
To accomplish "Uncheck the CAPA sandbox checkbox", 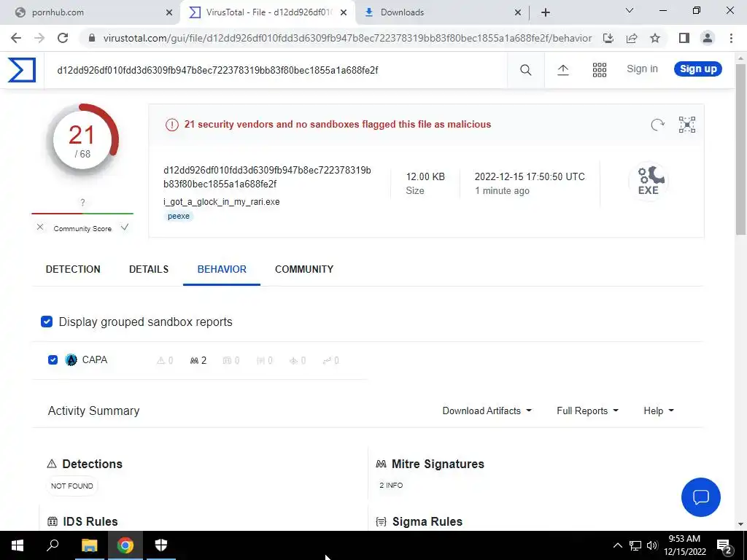I will pos(53,360).
